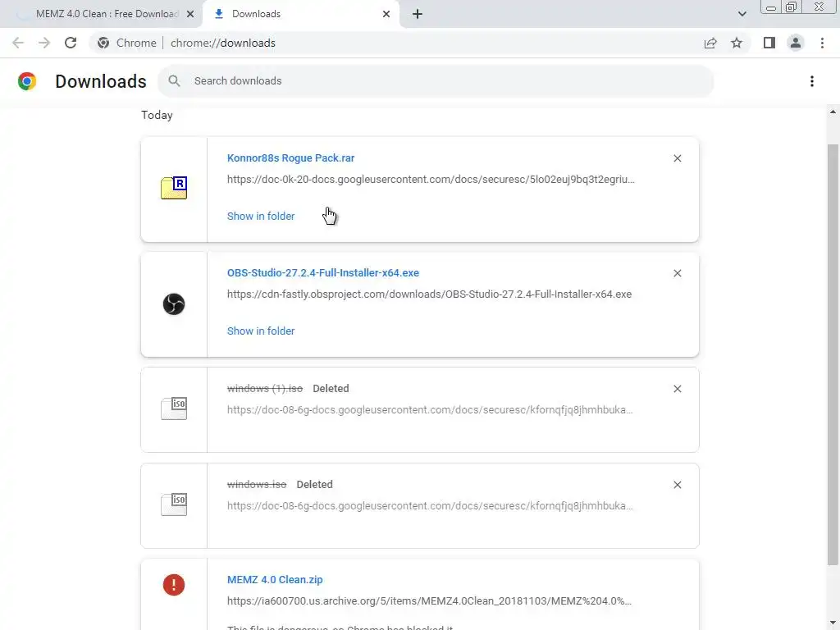Click the page vertical scrollbar

click(x=833, y=353)
